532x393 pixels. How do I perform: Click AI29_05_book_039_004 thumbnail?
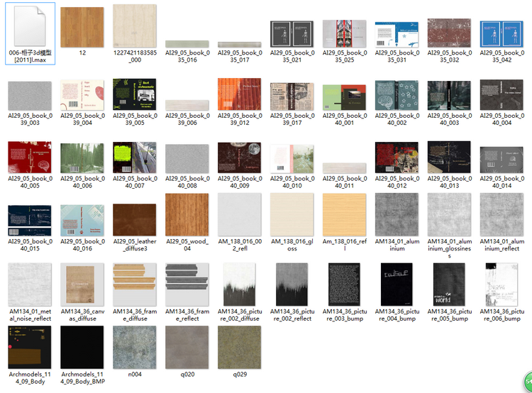(82, 95)
